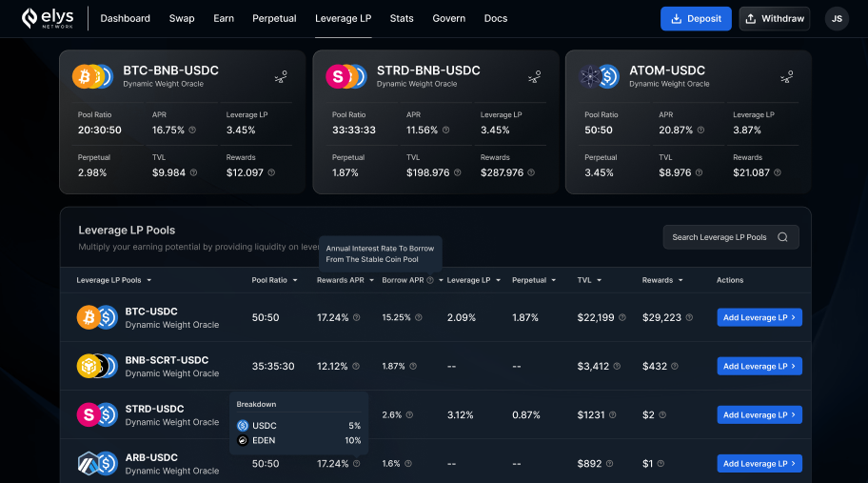Click the BNB-SCRT-USDC pool name
The height and width of the screenshot is (483, 868).
pos(167,360)
